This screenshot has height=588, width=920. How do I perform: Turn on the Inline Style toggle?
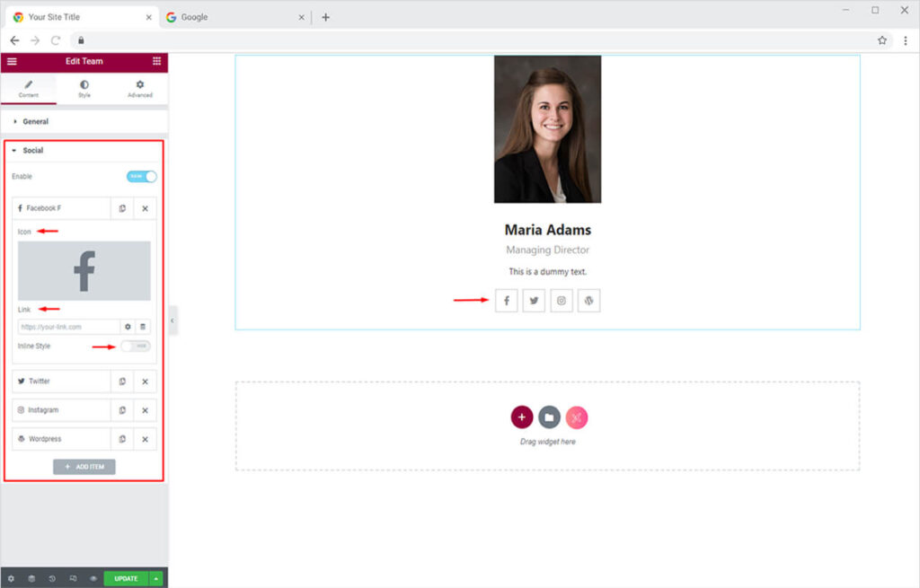(x=135, y=347)
